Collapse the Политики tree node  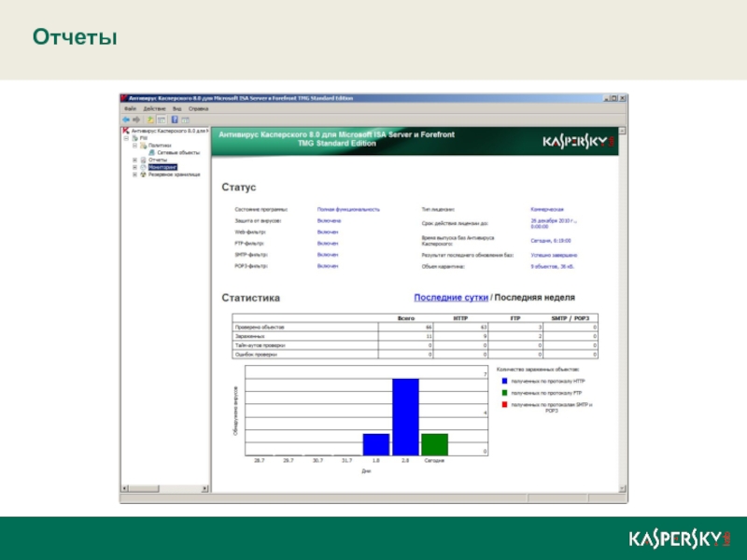(x=134, y=146)
